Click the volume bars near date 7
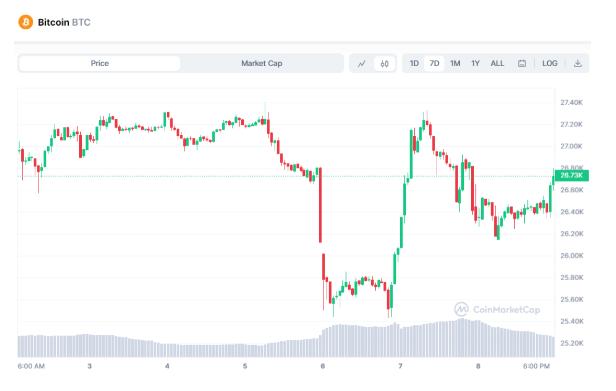 pos(401,341)
